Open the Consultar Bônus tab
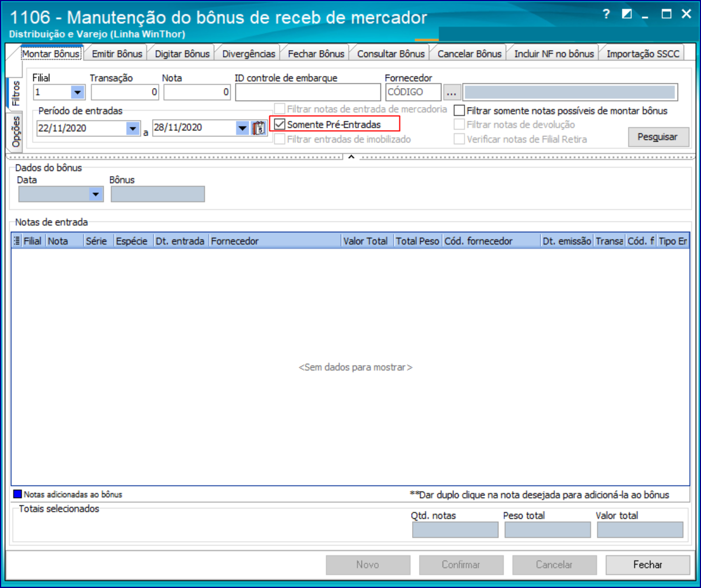The width and height of the screenshot is (701, 588). 391,54
